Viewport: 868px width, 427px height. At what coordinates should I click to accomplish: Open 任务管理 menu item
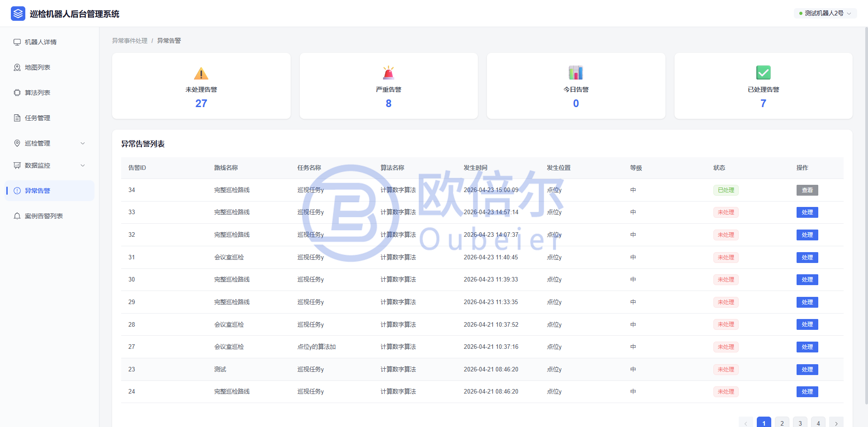50,118
